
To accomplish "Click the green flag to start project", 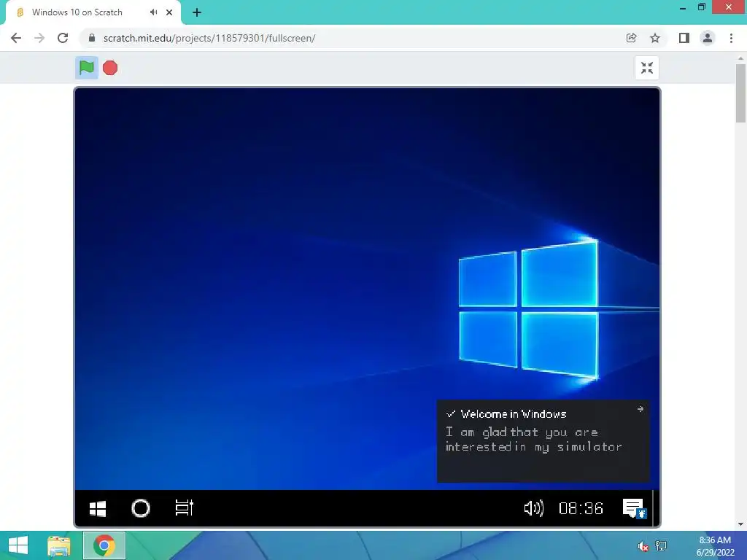I will (86, 68).
